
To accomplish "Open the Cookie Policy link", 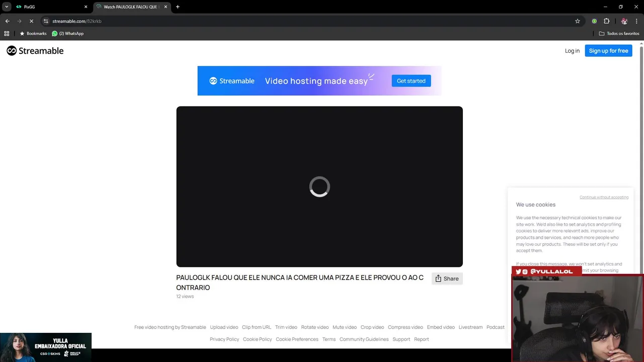I will [258, 339].
